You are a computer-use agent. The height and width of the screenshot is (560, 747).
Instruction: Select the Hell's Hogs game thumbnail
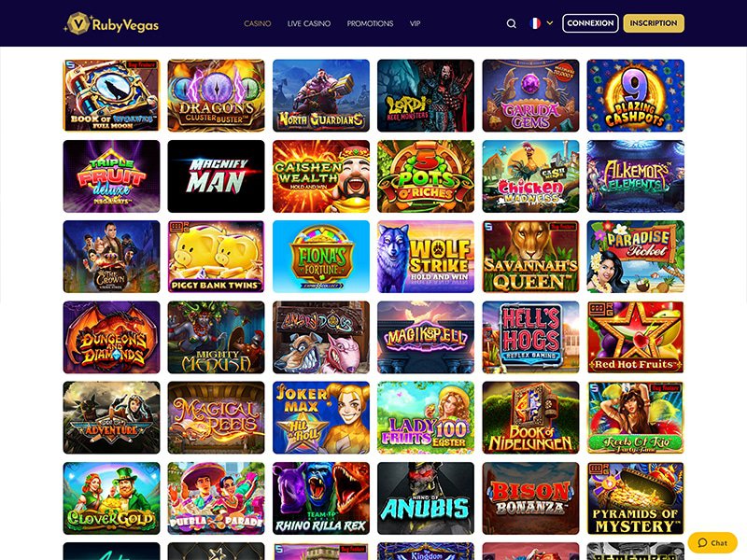click(530, 337)
